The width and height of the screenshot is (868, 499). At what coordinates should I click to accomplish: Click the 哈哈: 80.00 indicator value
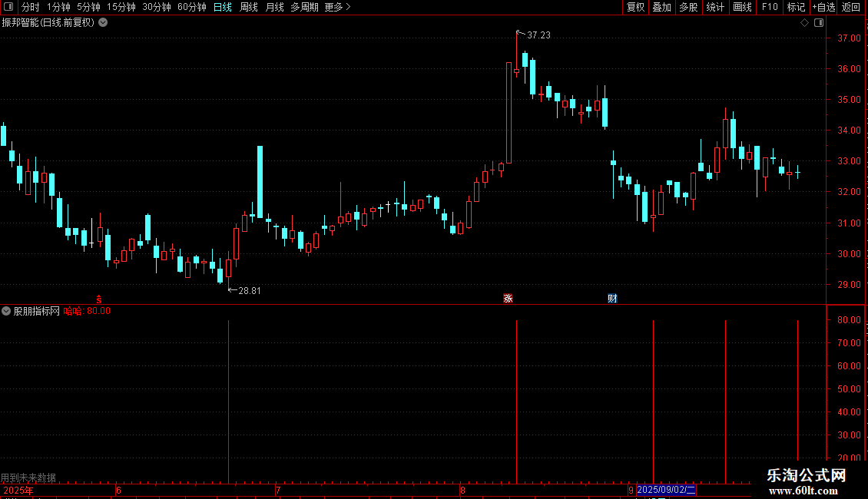coord(87,311)
